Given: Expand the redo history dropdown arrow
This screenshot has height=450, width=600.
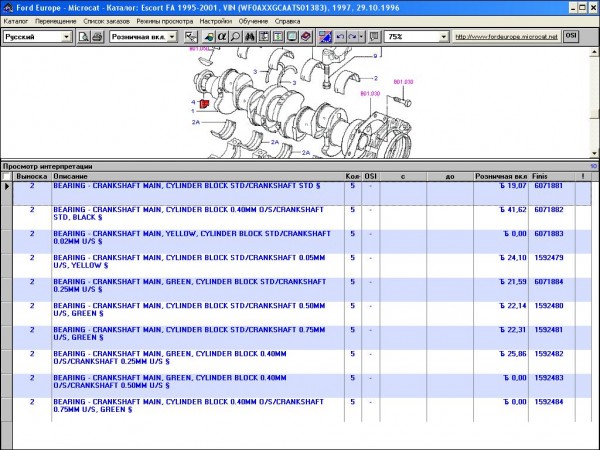Looking at the screenshot, I should (362, 37).
